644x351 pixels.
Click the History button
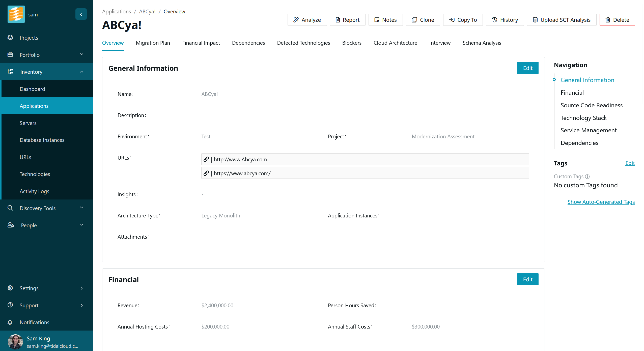click(x=505, y=20)
